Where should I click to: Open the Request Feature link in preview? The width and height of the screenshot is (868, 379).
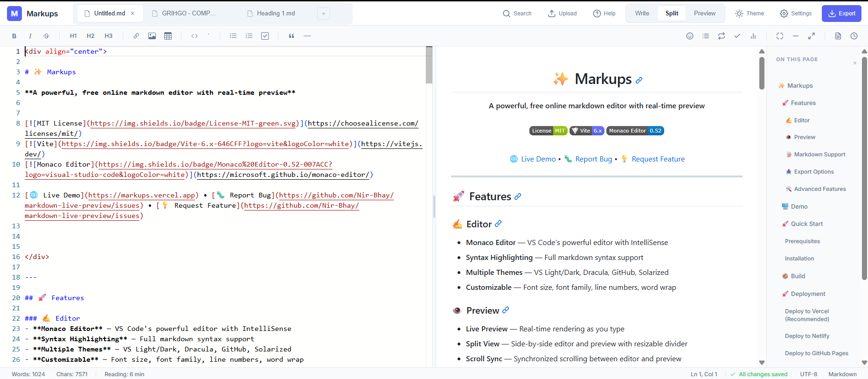658,159
